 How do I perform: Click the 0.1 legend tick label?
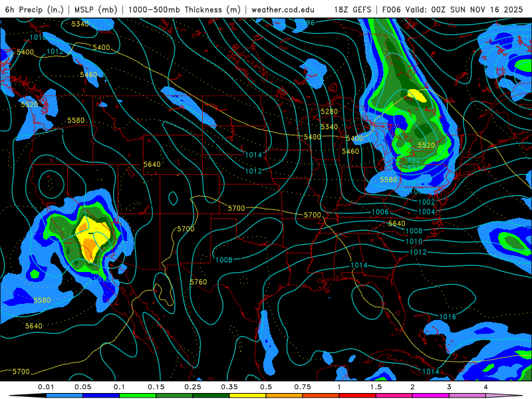pos(119,387)
